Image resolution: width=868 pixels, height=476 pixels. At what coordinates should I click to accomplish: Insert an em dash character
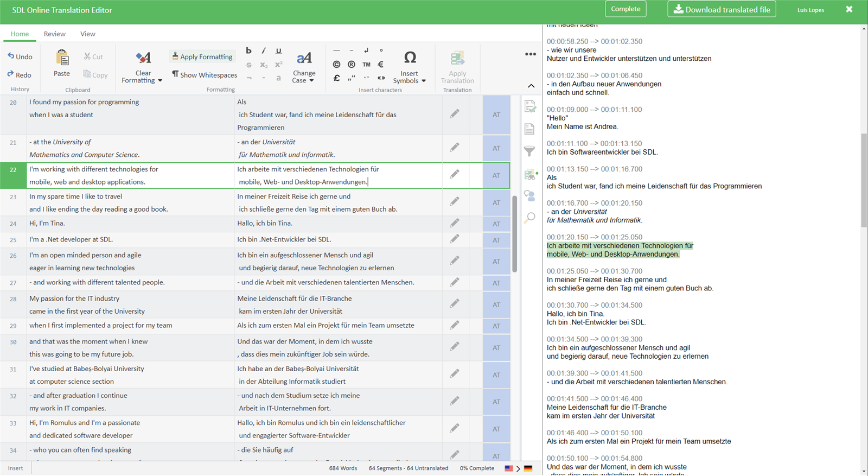[336, 50]
